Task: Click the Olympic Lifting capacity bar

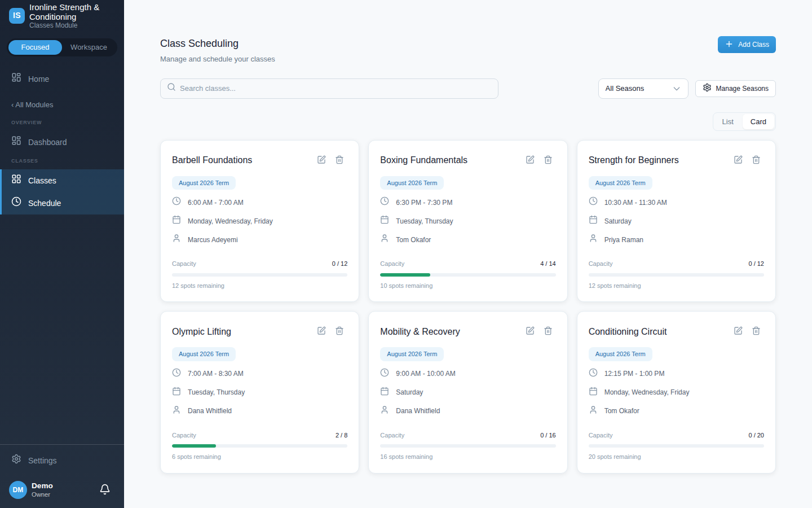Action: pyautogui.click(x=259, y=446)
